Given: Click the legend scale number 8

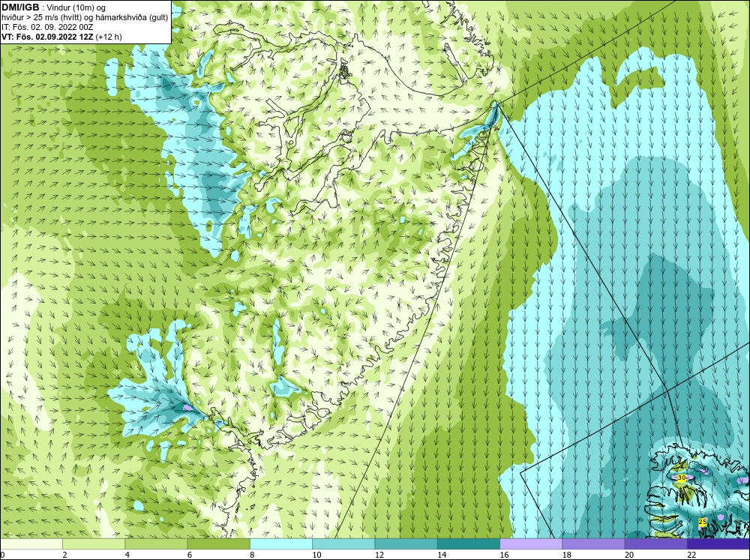Looking at the screenshot, I should pos(252,555).
